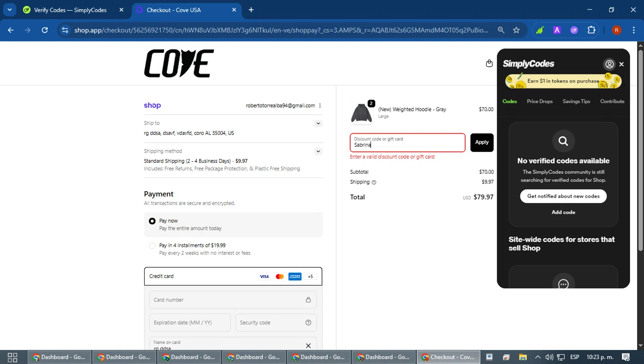Open the purple A extension icon
The height and width of the screenshot is (364, 644).
(x=557, y=30)
